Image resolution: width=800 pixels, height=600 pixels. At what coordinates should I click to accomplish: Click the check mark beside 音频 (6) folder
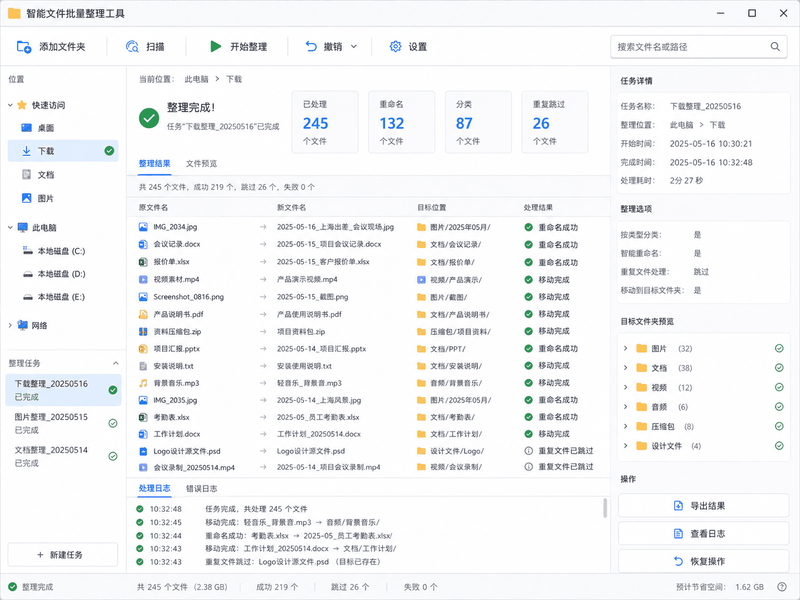coord(779,407)
